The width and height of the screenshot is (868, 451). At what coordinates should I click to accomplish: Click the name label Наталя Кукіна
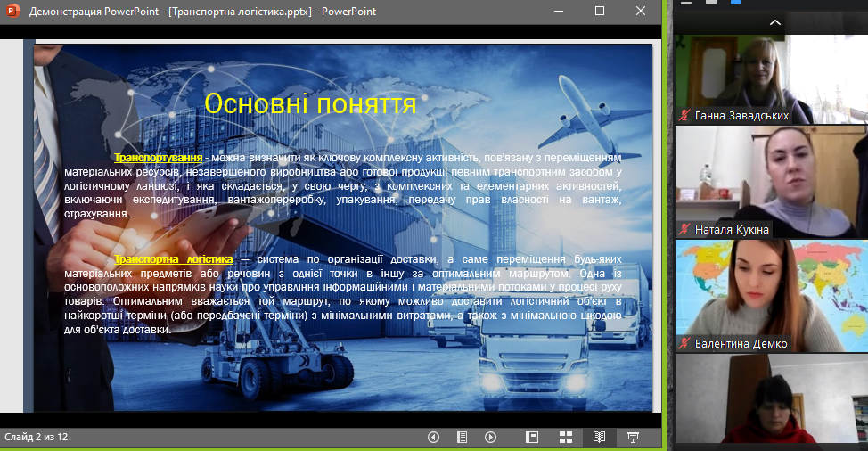click(x=732, y=230)
